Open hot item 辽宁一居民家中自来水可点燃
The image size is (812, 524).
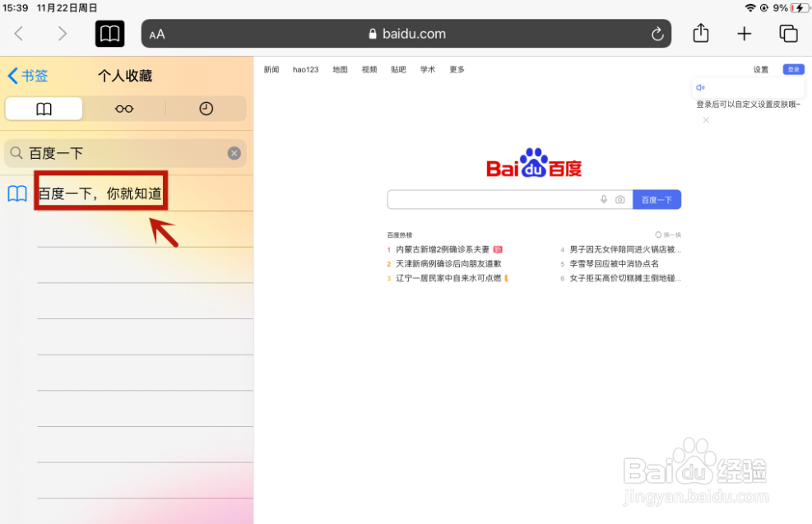click(448, 279)
